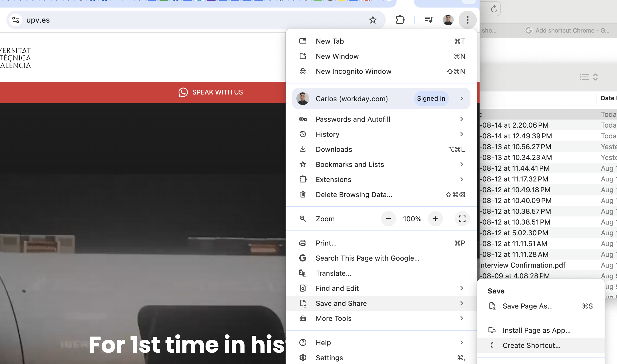Expand the Bookmarks and Lists submenu

click(x=462, y=164)
